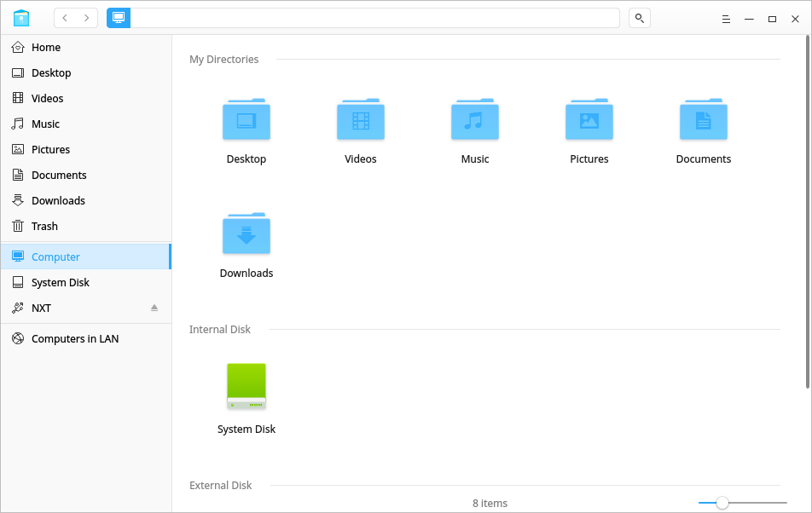812x513 pixels.
Task: Open System Disk in the sidebar
Action: [x=86, y=282]
